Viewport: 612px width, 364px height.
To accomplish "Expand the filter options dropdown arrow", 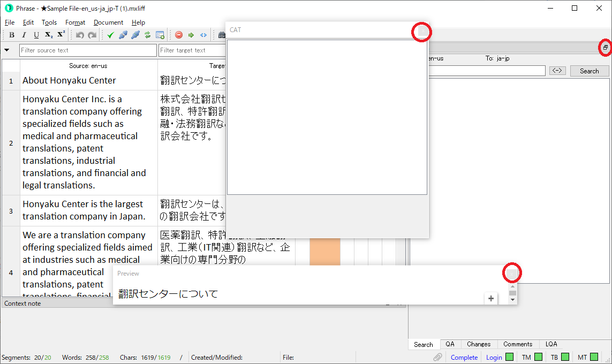I will (7, 50).
